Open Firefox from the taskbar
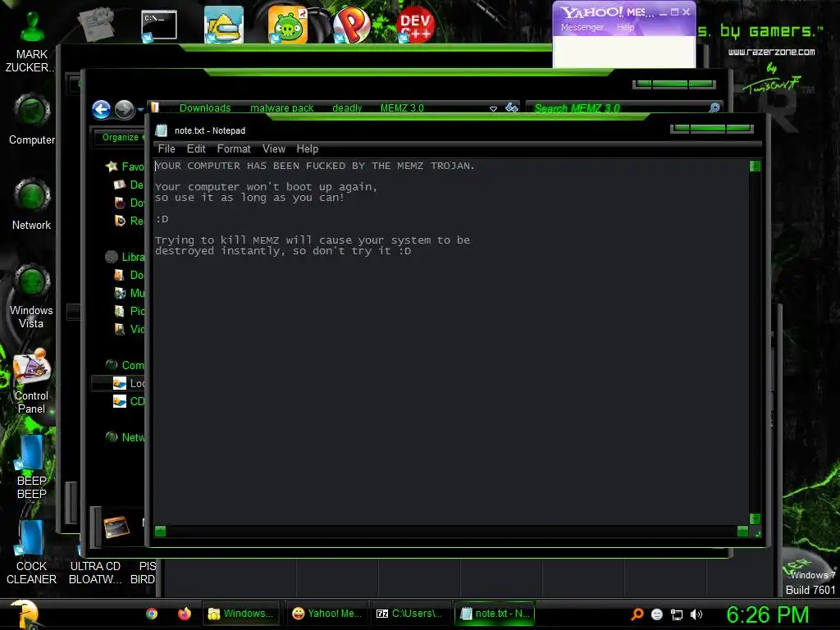 [x=185, y=614]
